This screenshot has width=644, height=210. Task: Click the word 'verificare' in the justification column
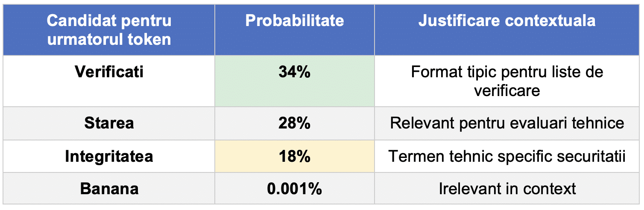pyautogui.click(x=507, y=90)
